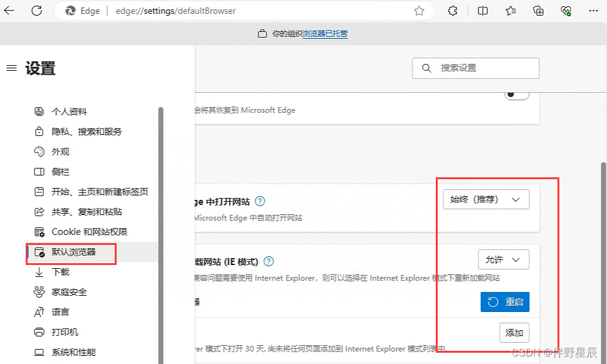
Task: Open the 浏览器已托管 link
Action: (325, 34)
